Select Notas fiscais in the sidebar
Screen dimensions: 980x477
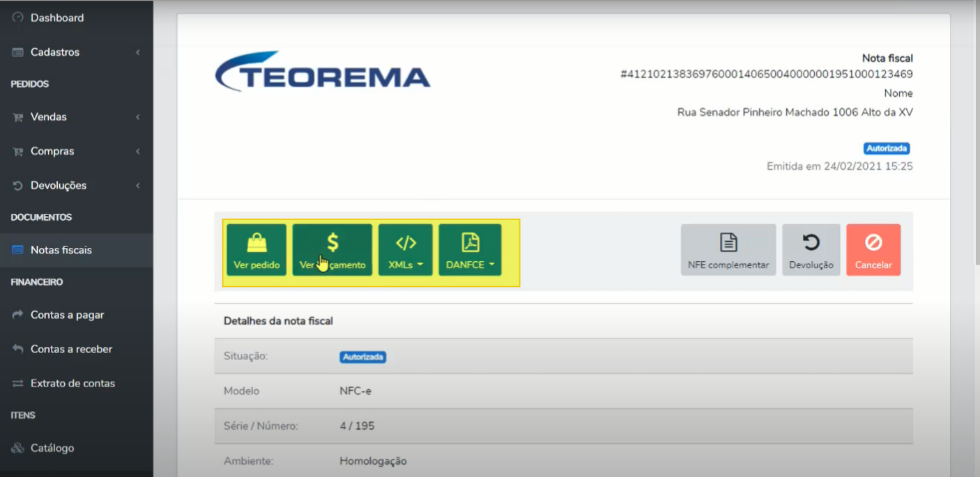tap(77, 250)
